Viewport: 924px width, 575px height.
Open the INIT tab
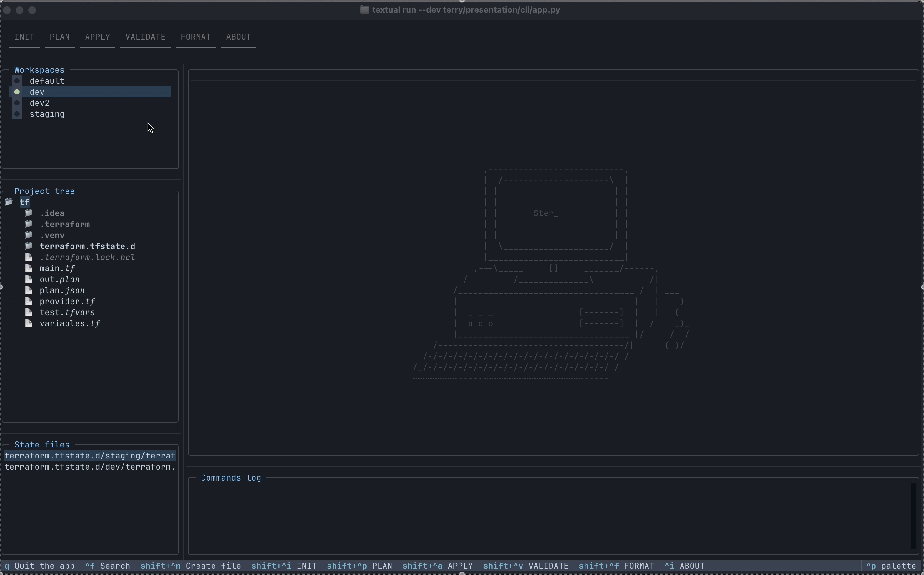(24, 37)
